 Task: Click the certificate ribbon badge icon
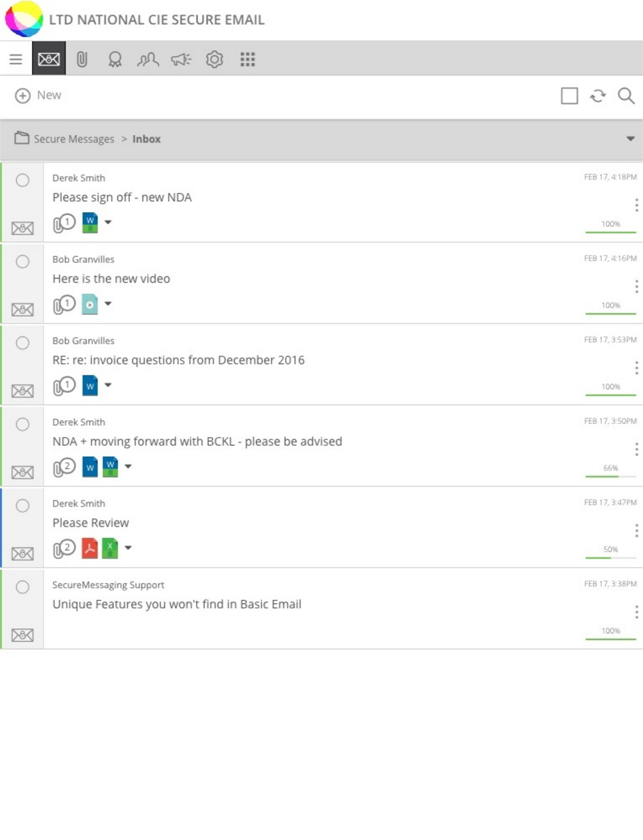pos(115,60)
